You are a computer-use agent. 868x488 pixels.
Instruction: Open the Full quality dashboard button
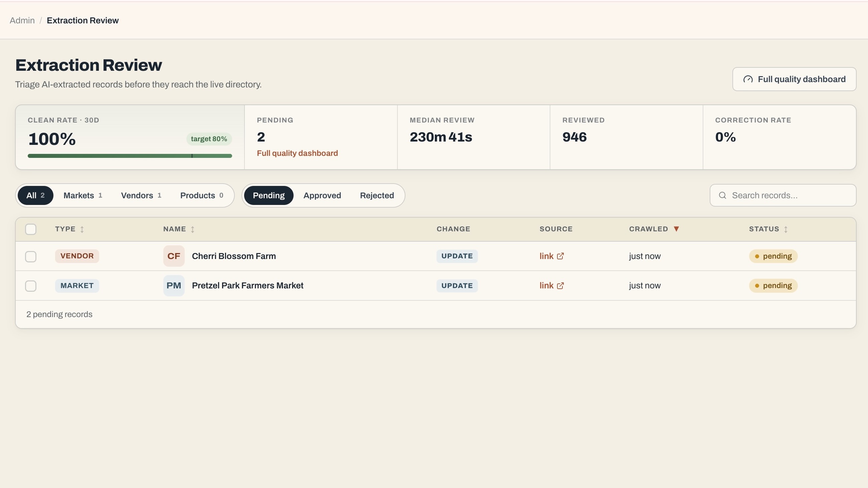click(x=794, y=79)
